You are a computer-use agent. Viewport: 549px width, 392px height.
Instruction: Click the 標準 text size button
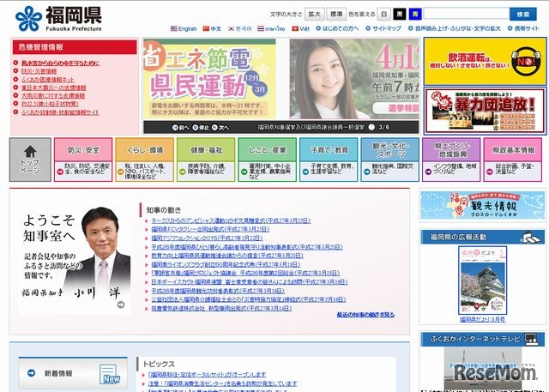[x=336, y=14]
